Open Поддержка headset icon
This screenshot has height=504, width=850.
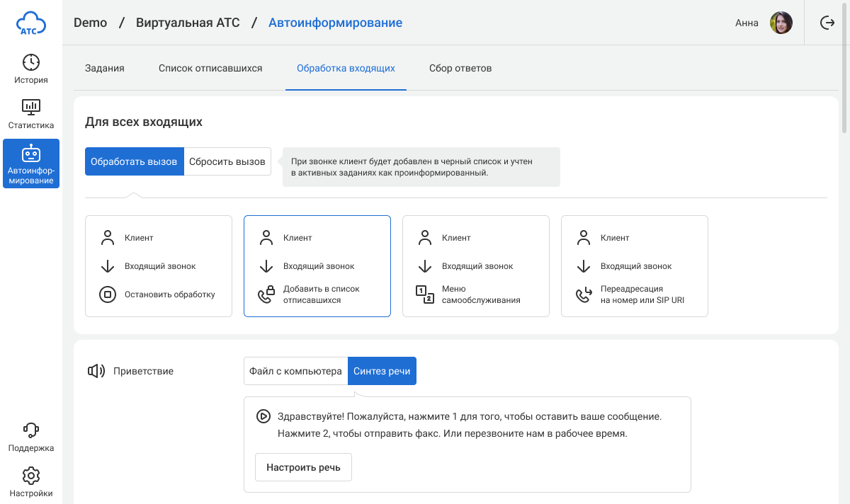(x=31, y=430)
